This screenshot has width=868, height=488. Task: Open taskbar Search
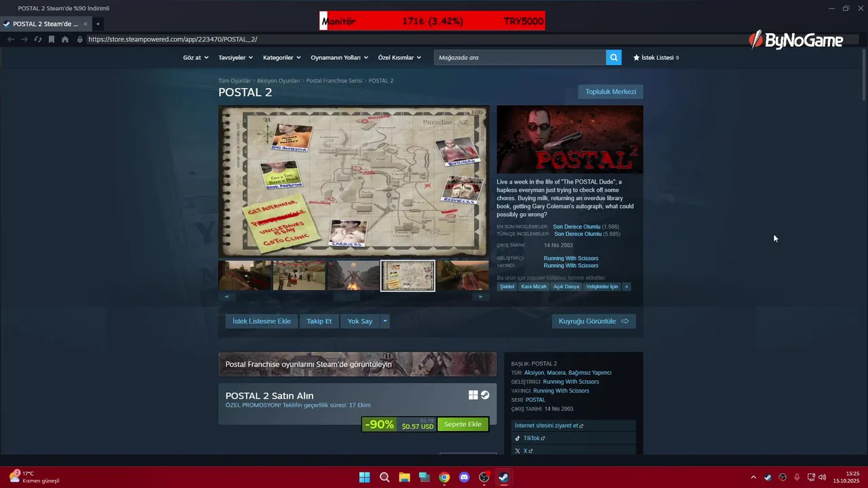coord(384,477)
